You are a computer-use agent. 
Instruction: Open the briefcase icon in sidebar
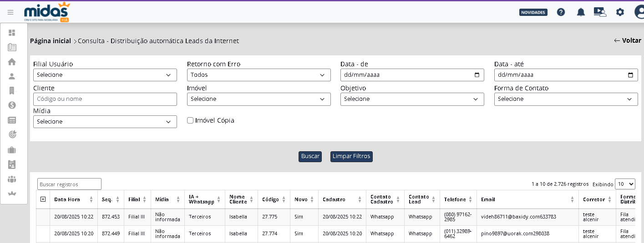coord(12,149)
